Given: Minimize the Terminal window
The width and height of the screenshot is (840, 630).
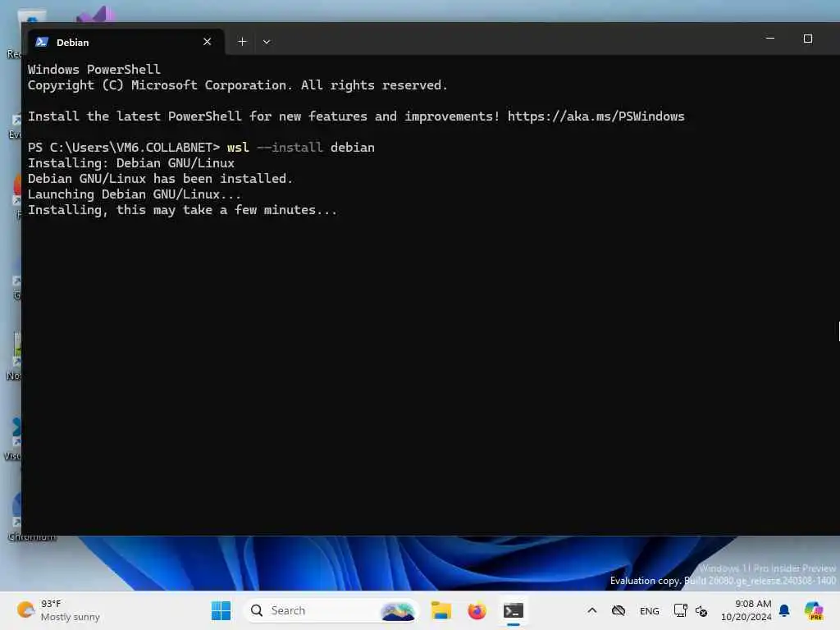Looking at the screenshot, I should coord(769,39).
